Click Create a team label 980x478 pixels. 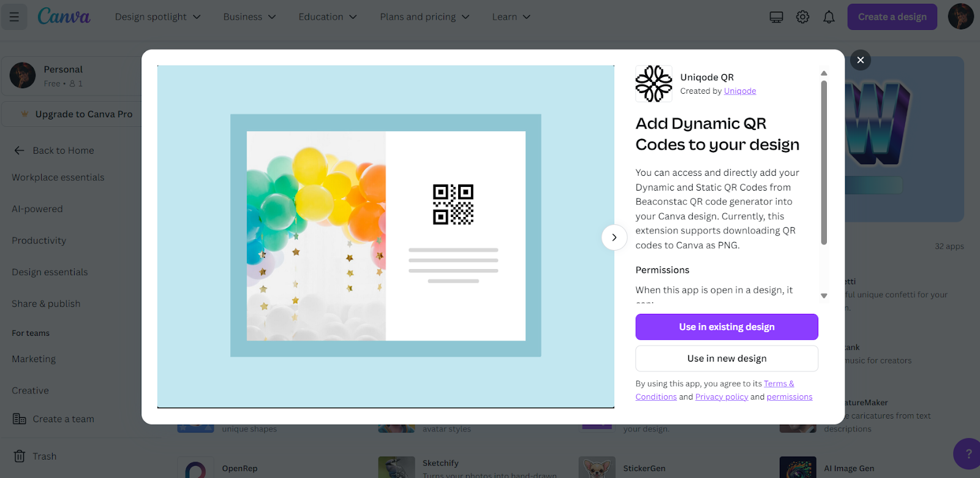coord(63,419)
